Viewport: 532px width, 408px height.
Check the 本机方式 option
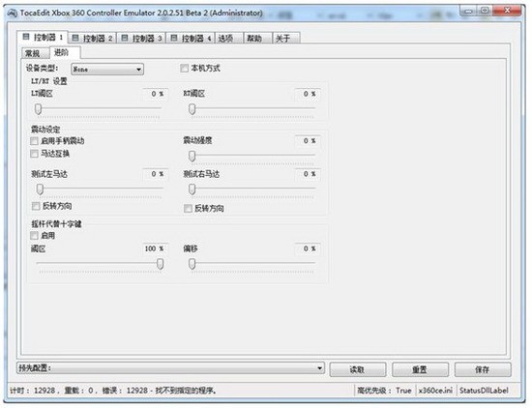click(x=184, y=69)
